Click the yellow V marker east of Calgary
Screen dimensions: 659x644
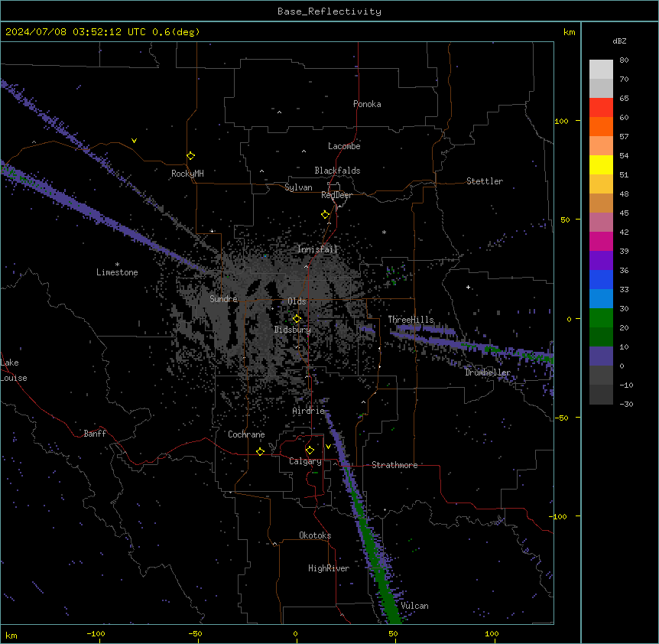click(328, 447)
